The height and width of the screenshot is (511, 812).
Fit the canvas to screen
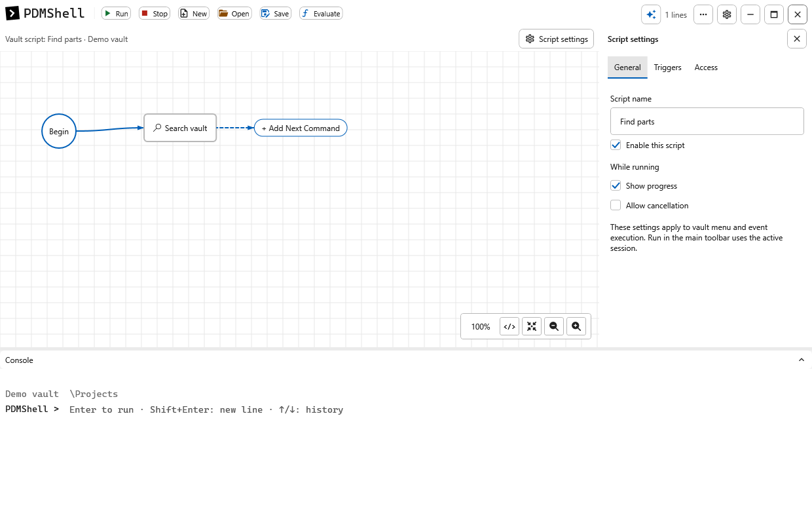(x=532, y=326)
